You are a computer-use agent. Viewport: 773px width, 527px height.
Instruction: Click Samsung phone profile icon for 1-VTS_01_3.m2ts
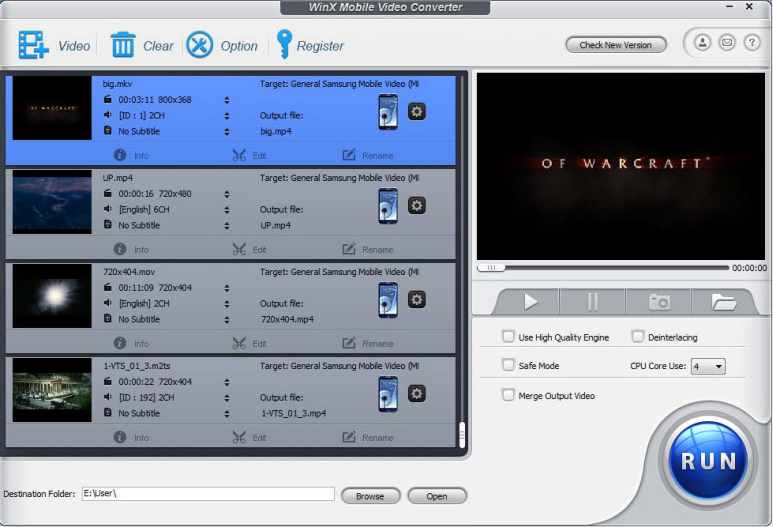[x=388, y=394]
